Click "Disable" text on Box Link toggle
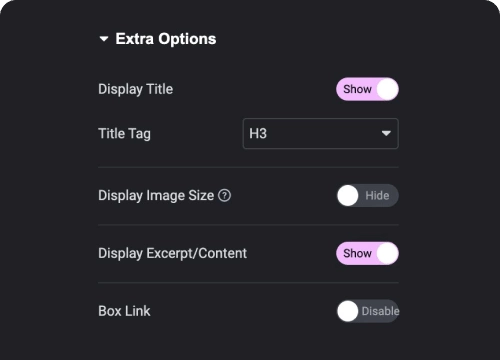Viewport: 500px width, 360px height. (380, 311)
